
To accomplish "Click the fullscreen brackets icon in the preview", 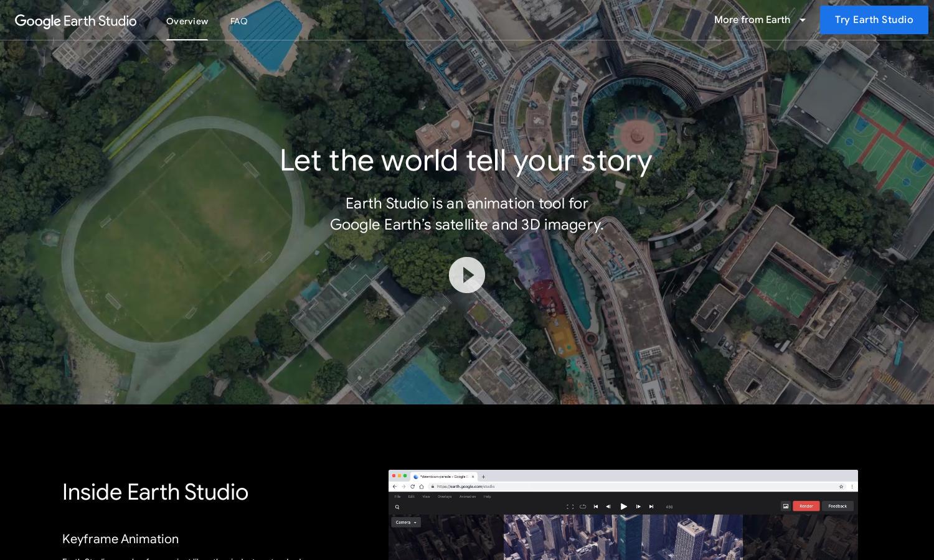I will pos(570,506).
